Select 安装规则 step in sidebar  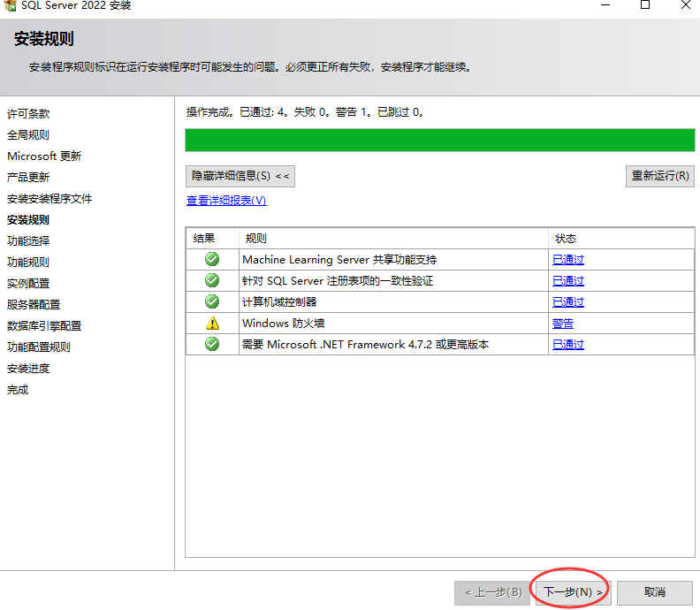click(x=28, y=220)
